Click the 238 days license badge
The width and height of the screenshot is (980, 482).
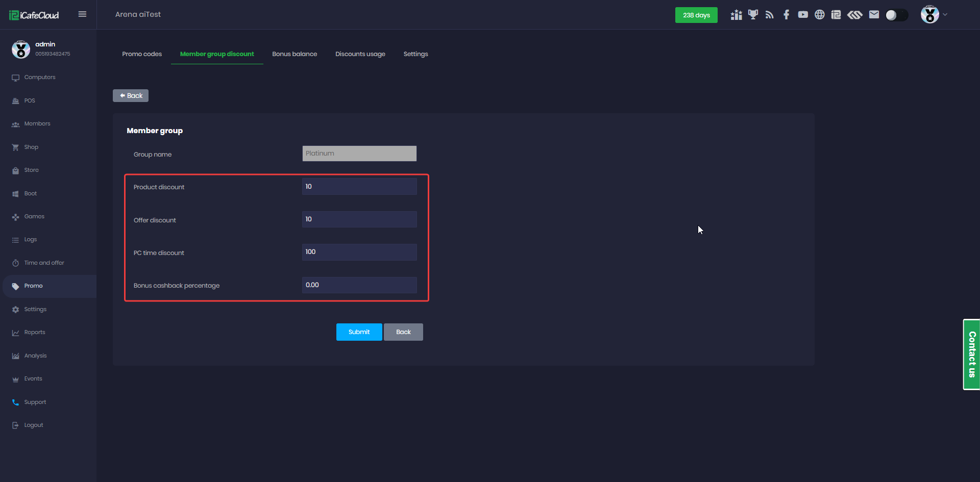coord(696,15)
